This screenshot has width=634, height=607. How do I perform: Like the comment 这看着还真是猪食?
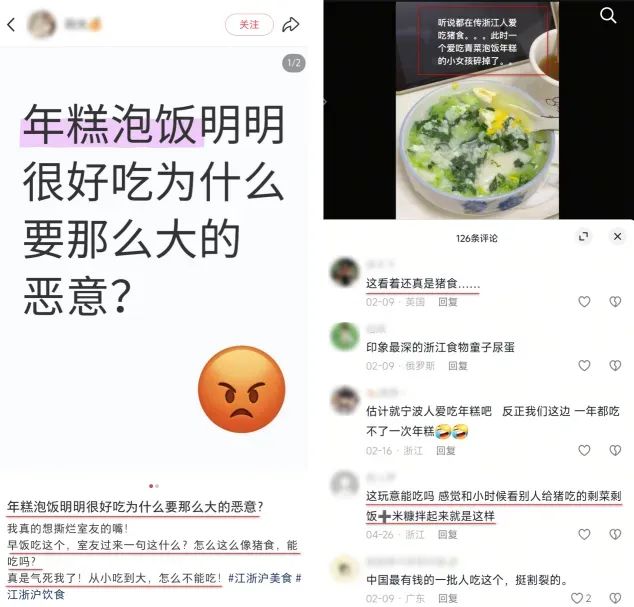pos(584,302)
